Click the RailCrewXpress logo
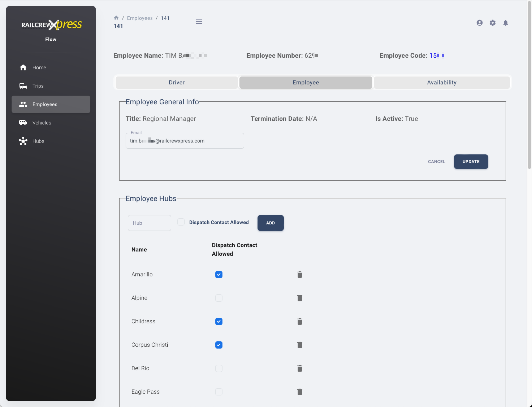532x407 pixels. (51, 25)
